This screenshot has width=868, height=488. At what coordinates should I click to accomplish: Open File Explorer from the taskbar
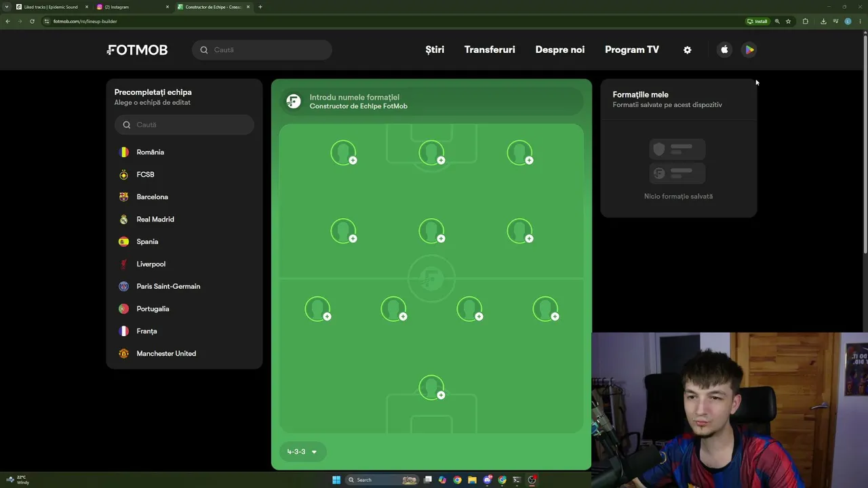pos(472,480)
